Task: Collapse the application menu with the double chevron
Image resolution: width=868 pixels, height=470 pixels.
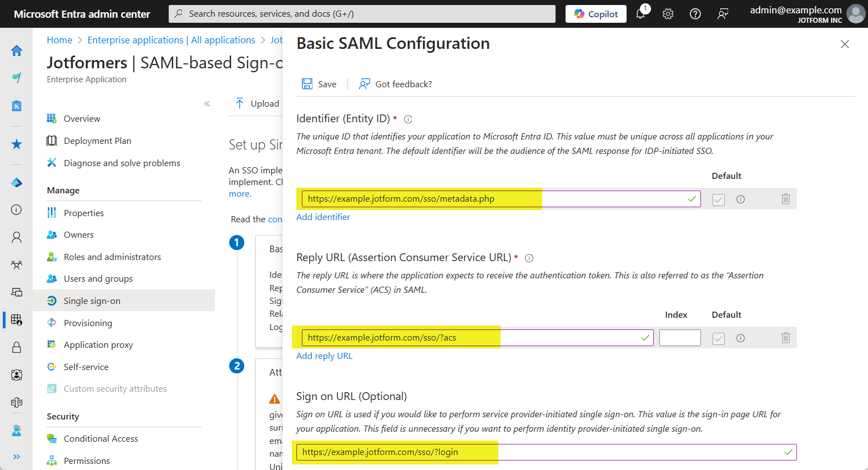Action: click(207, 104)
